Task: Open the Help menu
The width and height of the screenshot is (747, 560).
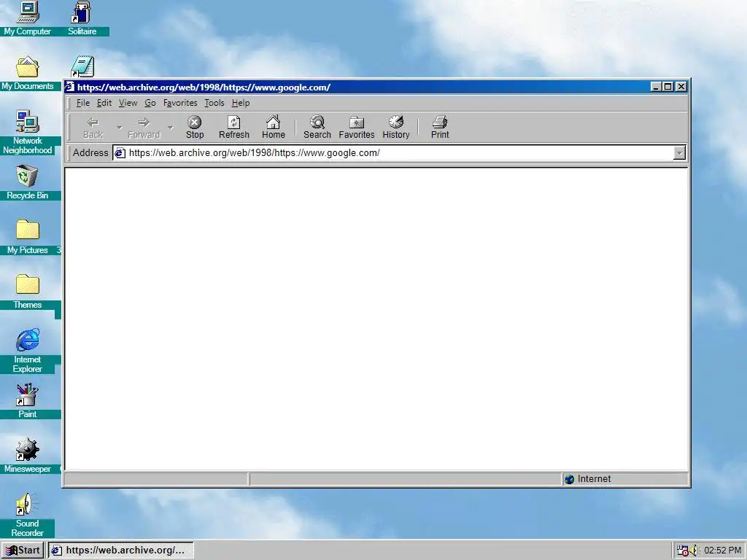Action: click(x=241, y=103)
